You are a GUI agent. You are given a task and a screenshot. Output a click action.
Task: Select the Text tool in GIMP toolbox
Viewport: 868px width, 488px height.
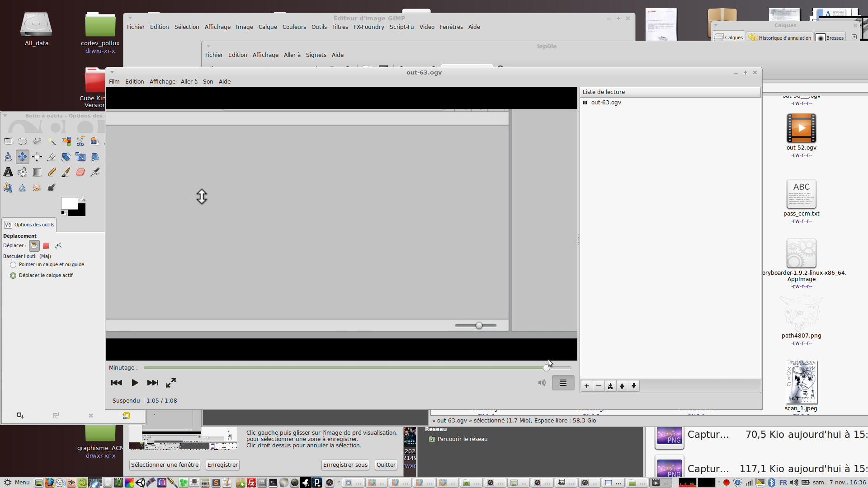8,172
